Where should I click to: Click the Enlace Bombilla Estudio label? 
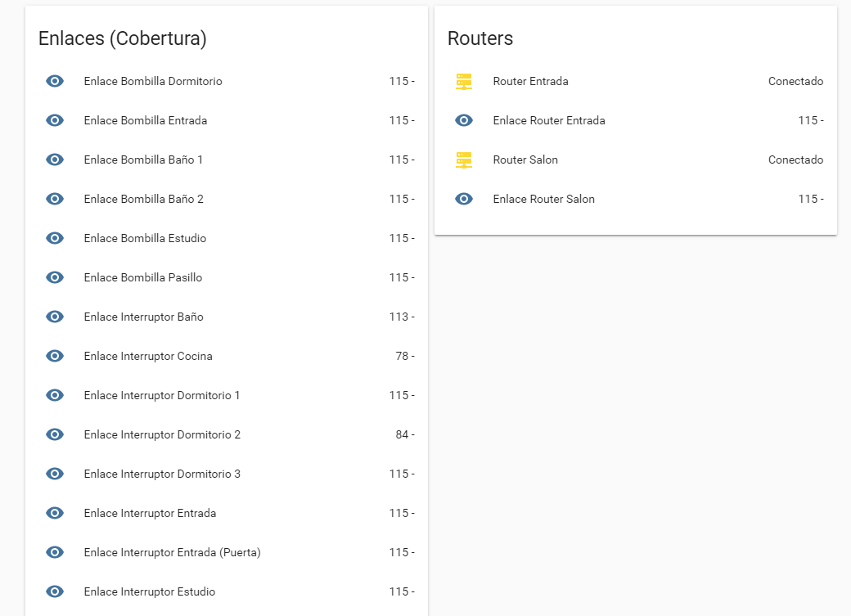tap(145, 238)
